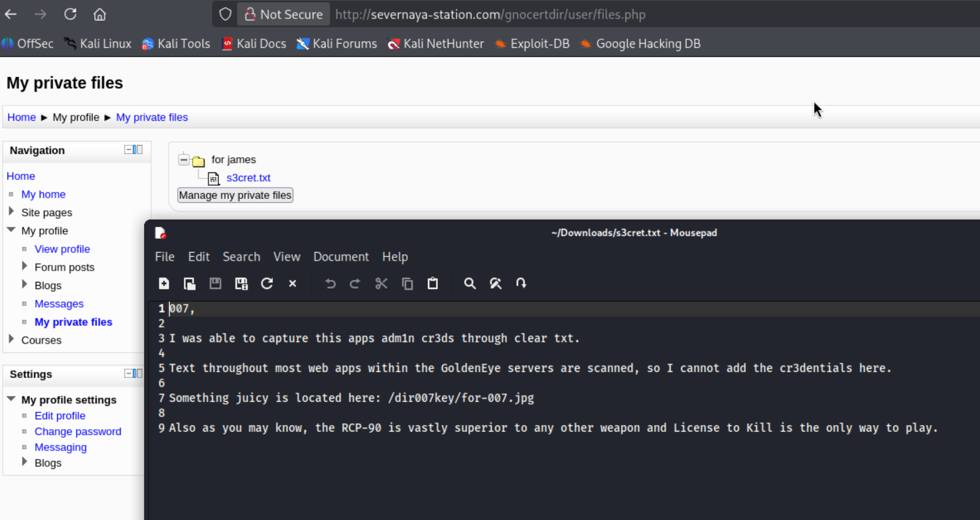Image resolution: width=980 pixels, height=520 pixels.
Task: Create new document in Mousepad toolbar
Action: coord(164,284)
